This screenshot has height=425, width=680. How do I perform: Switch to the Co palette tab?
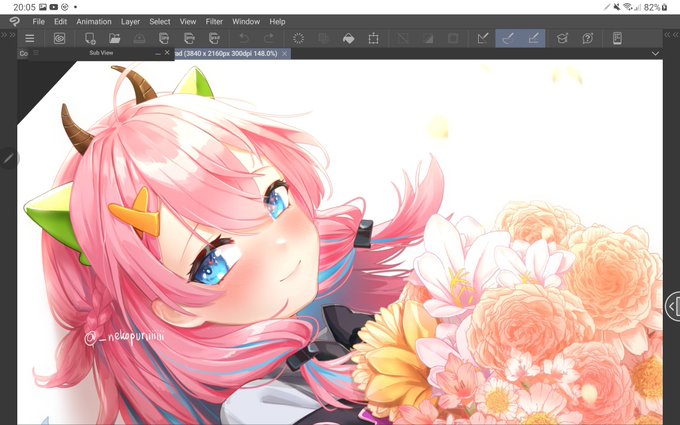click(23, 53)
